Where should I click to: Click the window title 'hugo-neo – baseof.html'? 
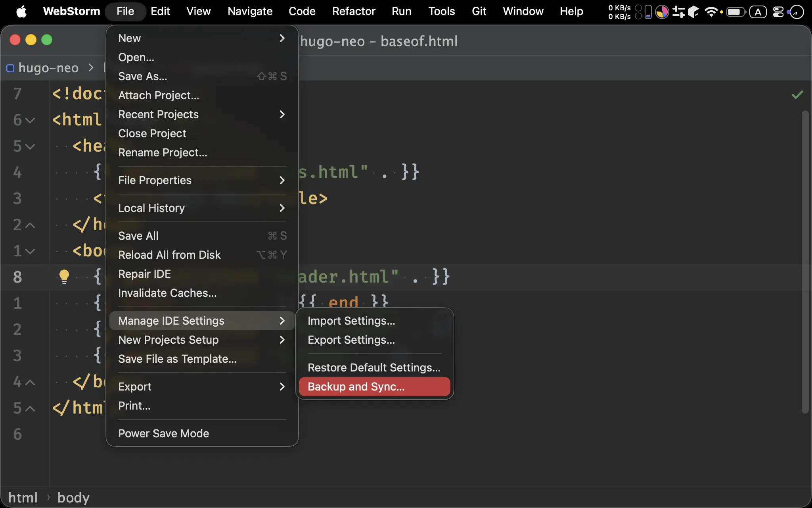(379, 41)
